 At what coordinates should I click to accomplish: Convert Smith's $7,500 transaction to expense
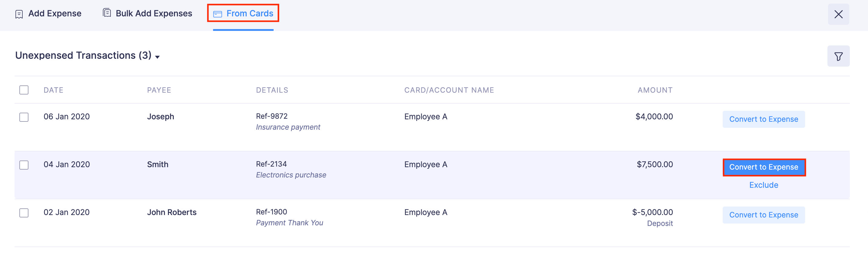(x=764, y=167)
